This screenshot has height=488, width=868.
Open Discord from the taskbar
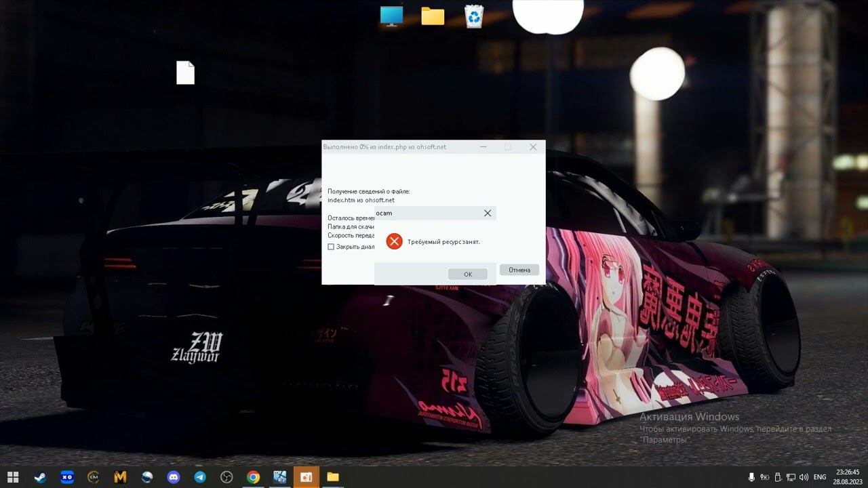click(174, 477)
